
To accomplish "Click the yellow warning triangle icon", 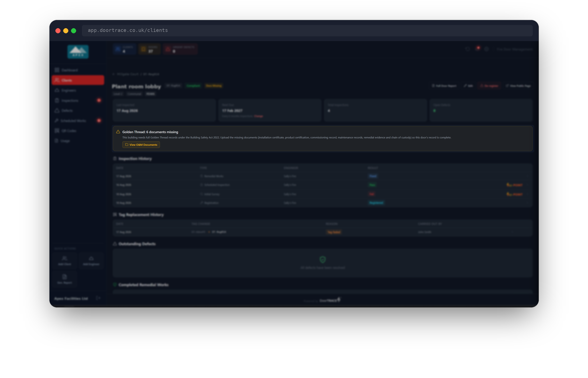I will click(x=118, y=132).
